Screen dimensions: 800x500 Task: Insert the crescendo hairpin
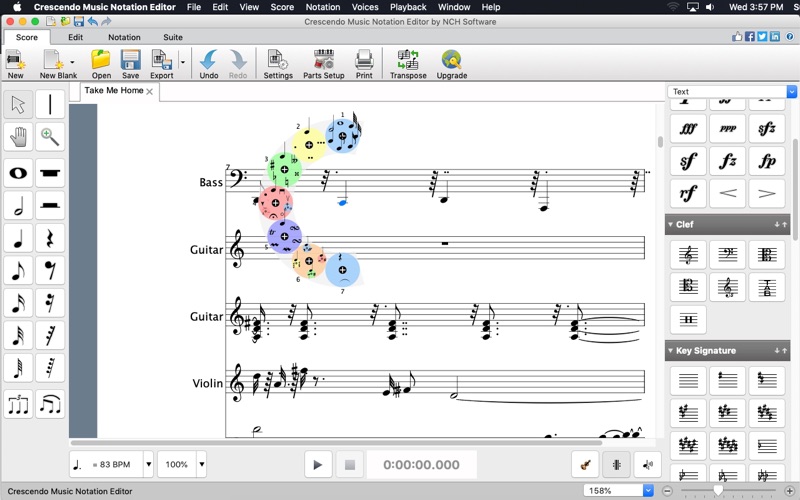728,193
